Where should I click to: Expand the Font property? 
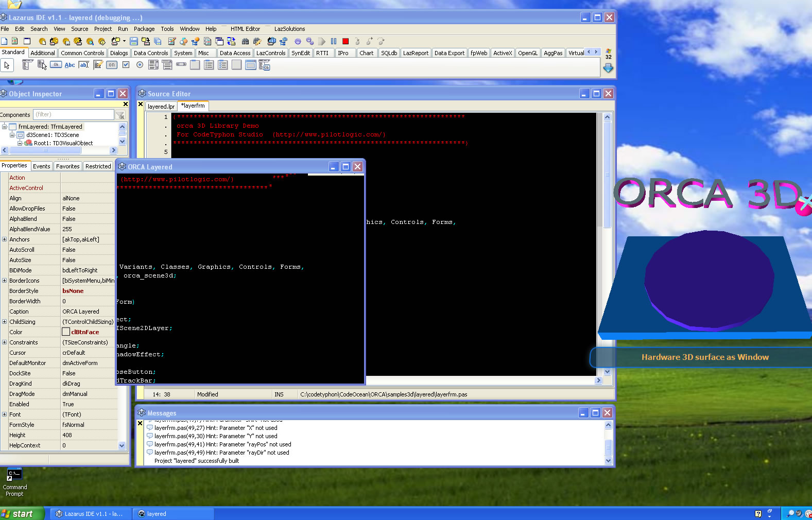(x=4, y=414)
